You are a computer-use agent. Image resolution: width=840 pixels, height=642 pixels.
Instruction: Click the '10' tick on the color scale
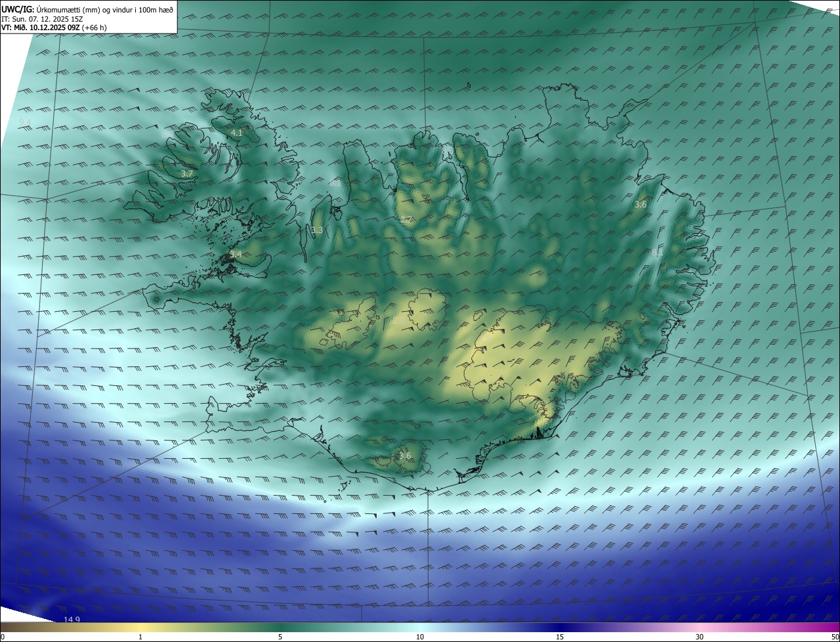(420, 637)
